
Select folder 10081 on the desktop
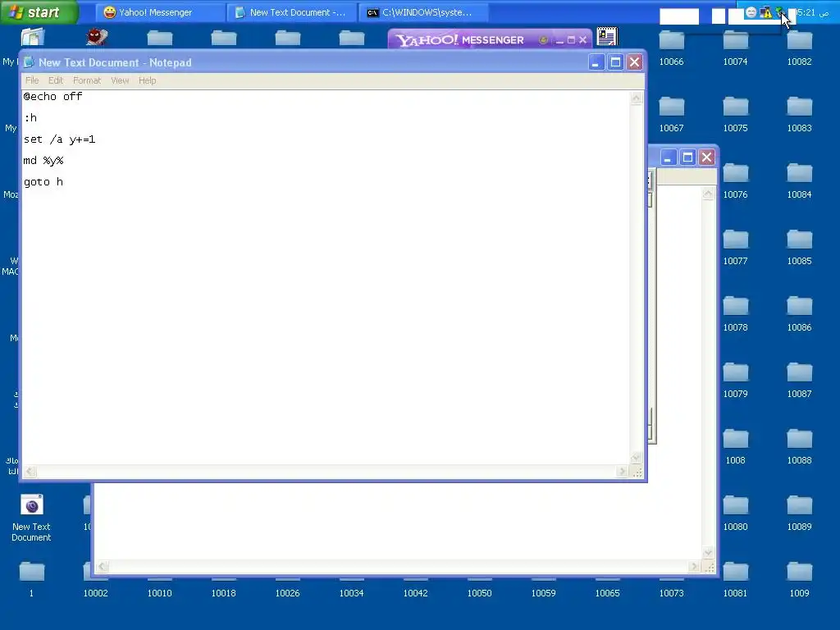tap(736, 580)
